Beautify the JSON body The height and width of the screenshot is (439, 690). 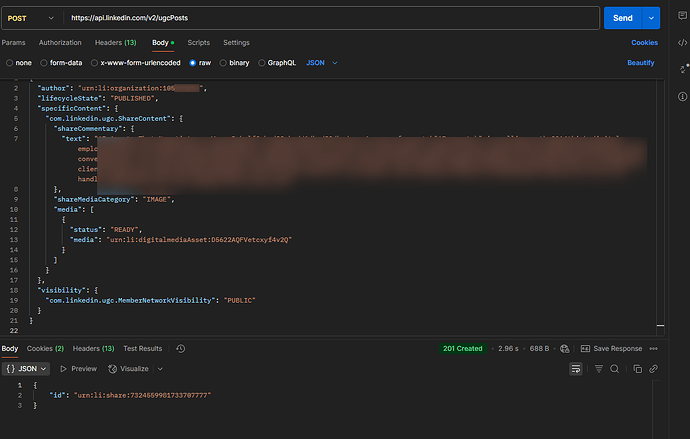click(x=641, y=63)
